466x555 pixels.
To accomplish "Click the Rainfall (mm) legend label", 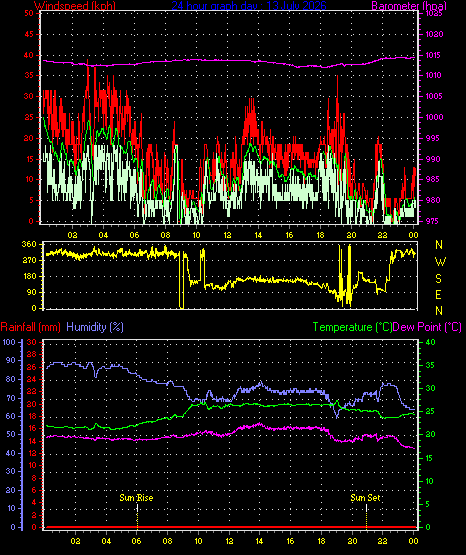I will [31, 327].
